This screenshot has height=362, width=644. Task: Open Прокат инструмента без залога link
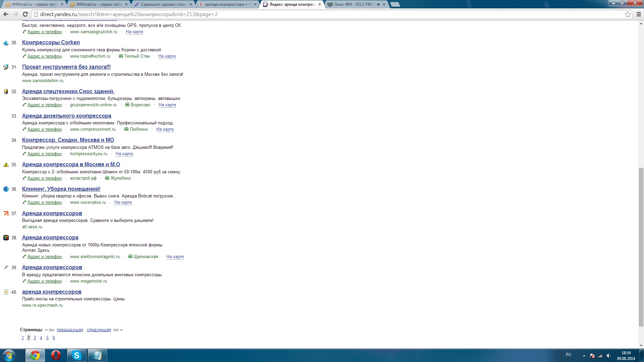click(66, 67)
